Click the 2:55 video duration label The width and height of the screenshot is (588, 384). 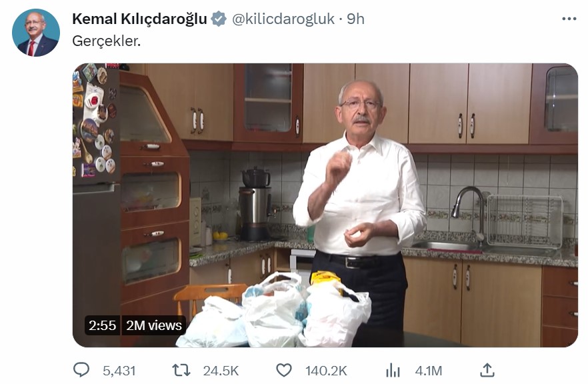click(103, 325)
